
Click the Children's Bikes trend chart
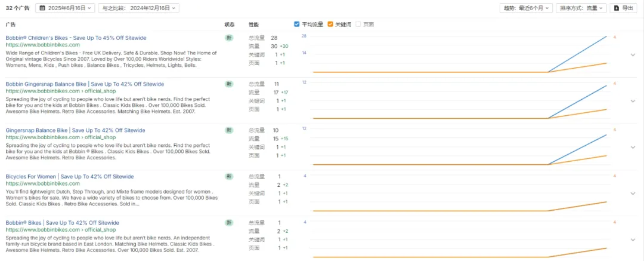click(460, 54)
